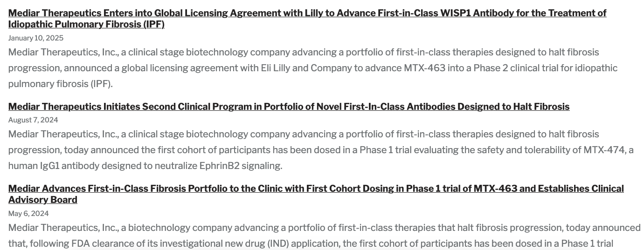Click "pulmonary fibrosis (IPF)." ending the first summary
644x250 pixels.
tap(61, 84)
